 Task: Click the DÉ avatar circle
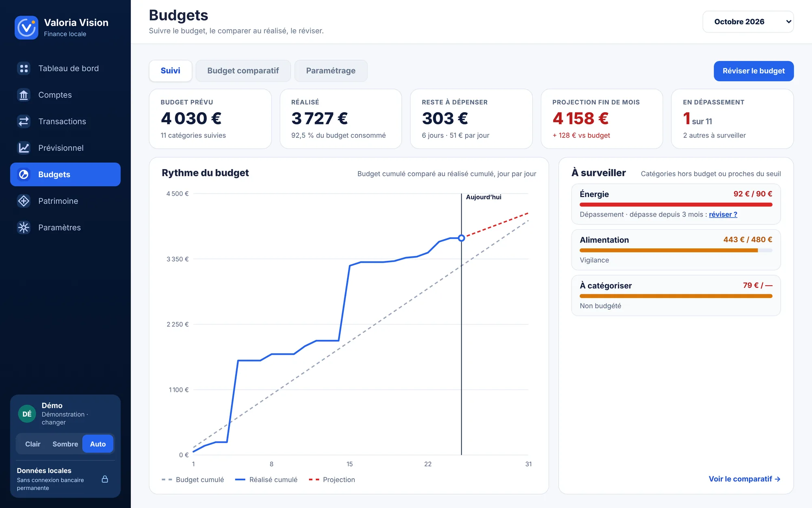click(27, 414)
